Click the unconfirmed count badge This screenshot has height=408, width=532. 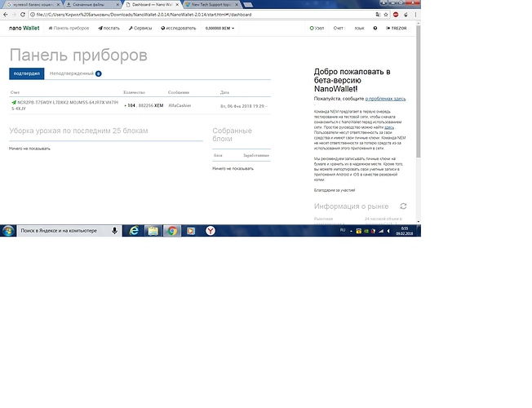[x=99, y=73]
